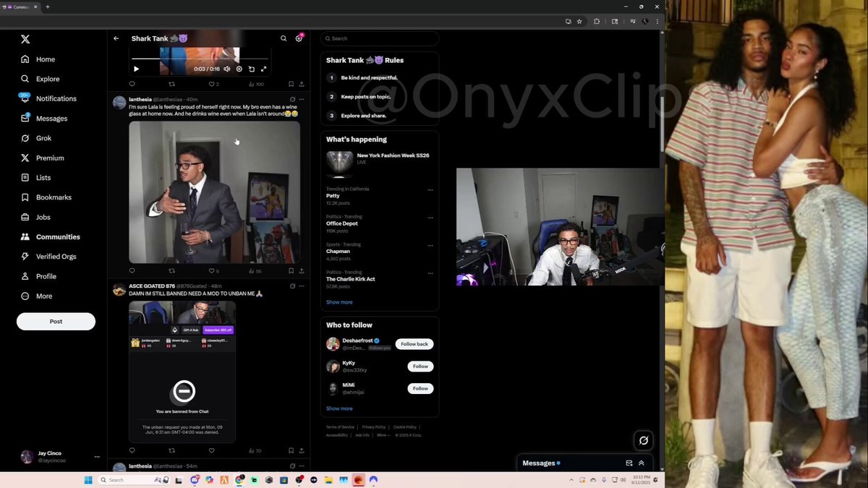Follow KyKy account

[x=420, y=367]
